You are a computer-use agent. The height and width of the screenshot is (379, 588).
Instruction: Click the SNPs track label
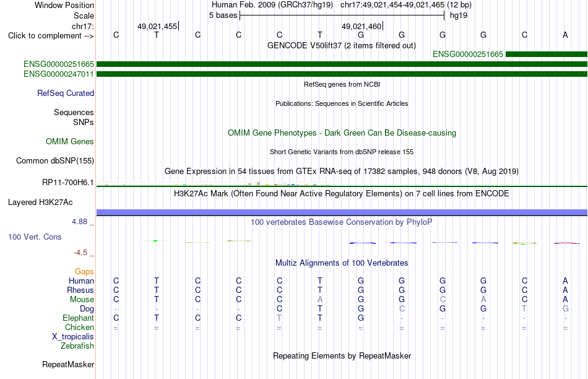84,122
